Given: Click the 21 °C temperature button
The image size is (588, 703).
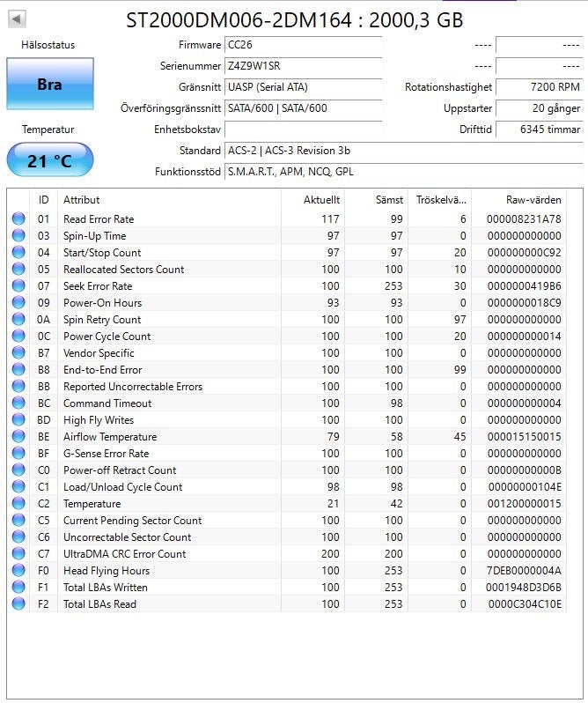Looking at the screenshot, I should coord(50,160).
